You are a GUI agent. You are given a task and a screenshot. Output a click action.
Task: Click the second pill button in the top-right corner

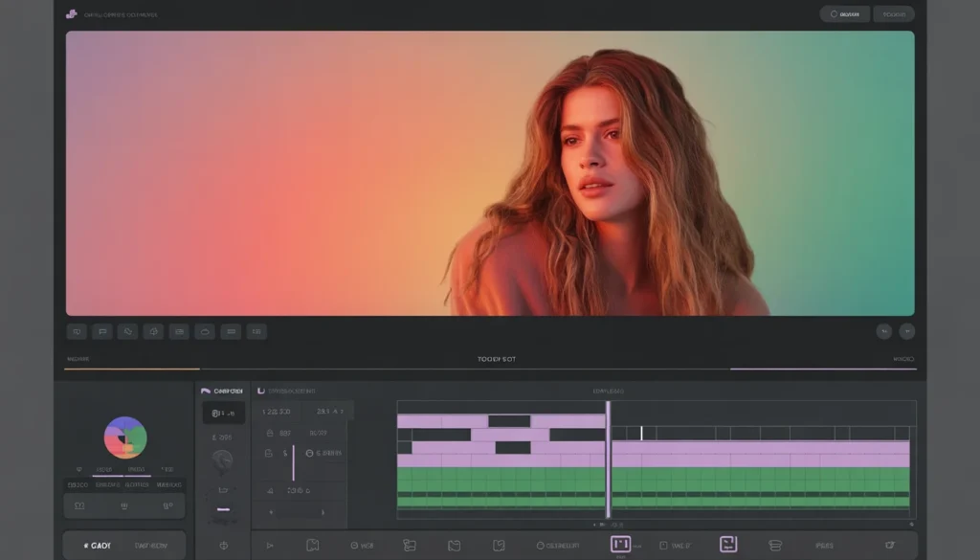point(894,14)
